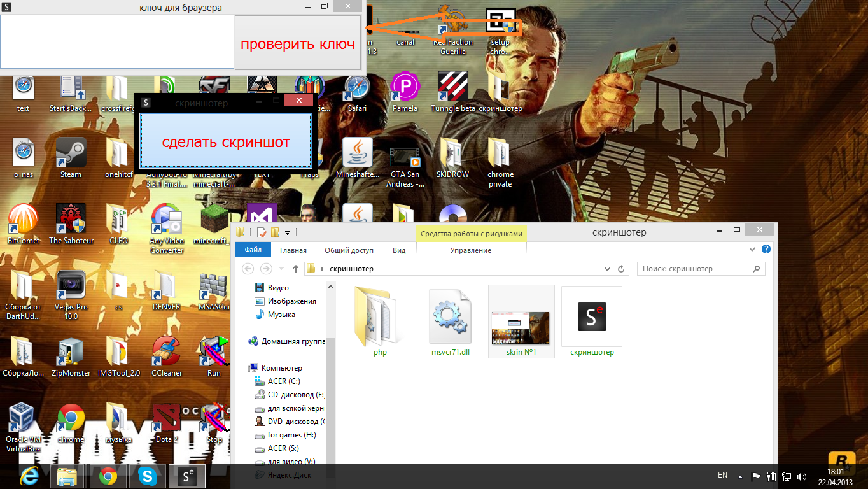
Task: Open Skype from the taskbar
Action: [148, 476]
